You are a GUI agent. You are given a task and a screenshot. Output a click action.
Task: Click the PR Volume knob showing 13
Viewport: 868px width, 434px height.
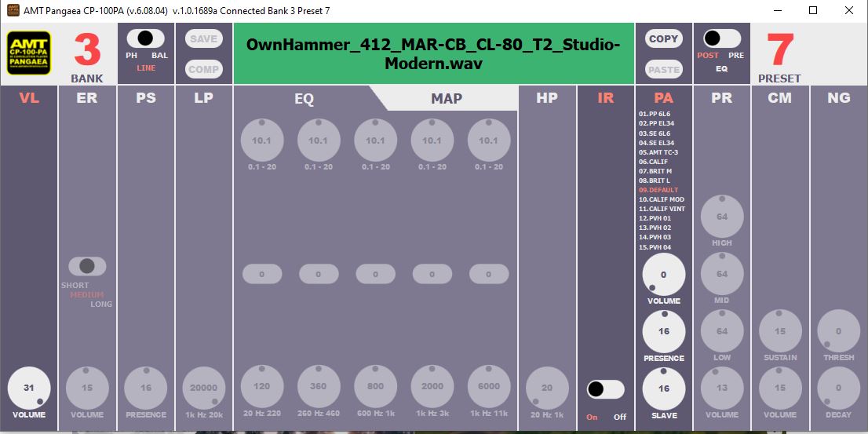click(722, 388)
